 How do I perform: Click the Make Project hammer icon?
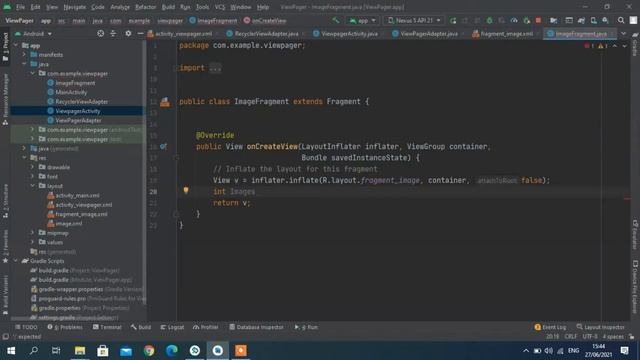[336, 20]
